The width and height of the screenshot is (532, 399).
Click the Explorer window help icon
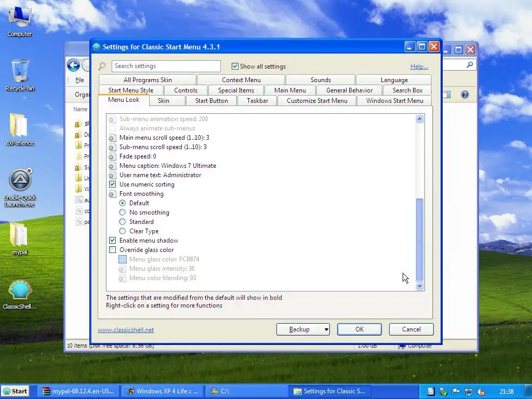tap(465, 95)
